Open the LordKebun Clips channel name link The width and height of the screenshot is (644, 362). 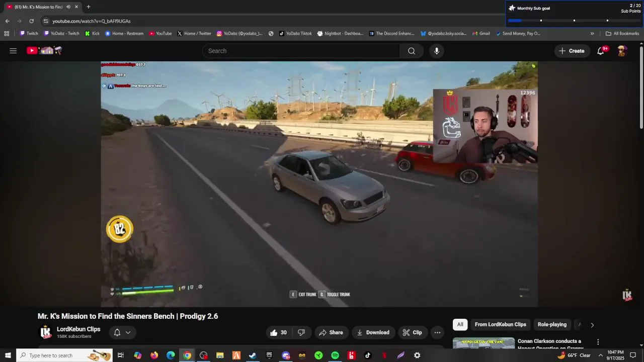coord(78,329)
